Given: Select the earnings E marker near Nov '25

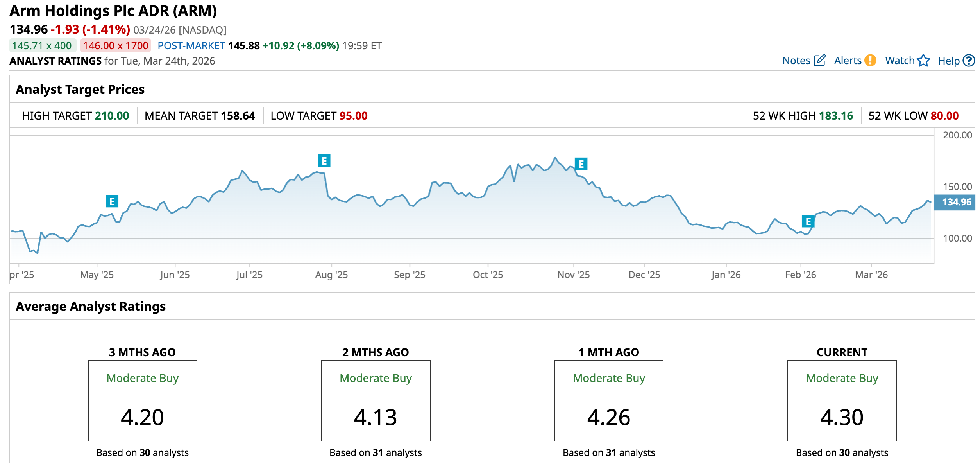Looking at the screenshot, I should [x=581, y=164].
